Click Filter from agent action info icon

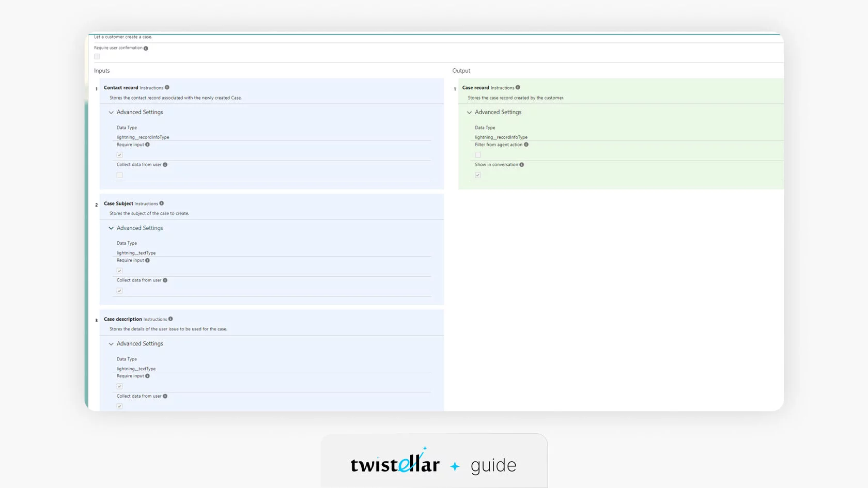526,145
